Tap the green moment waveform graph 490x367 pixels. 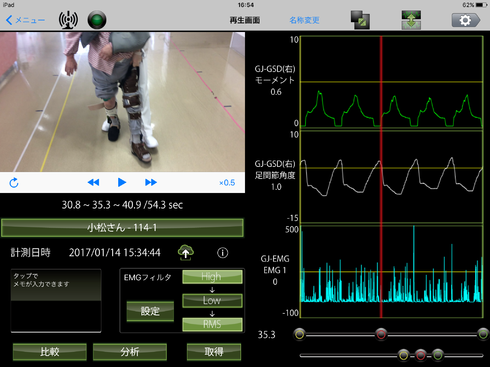[392, 82]
